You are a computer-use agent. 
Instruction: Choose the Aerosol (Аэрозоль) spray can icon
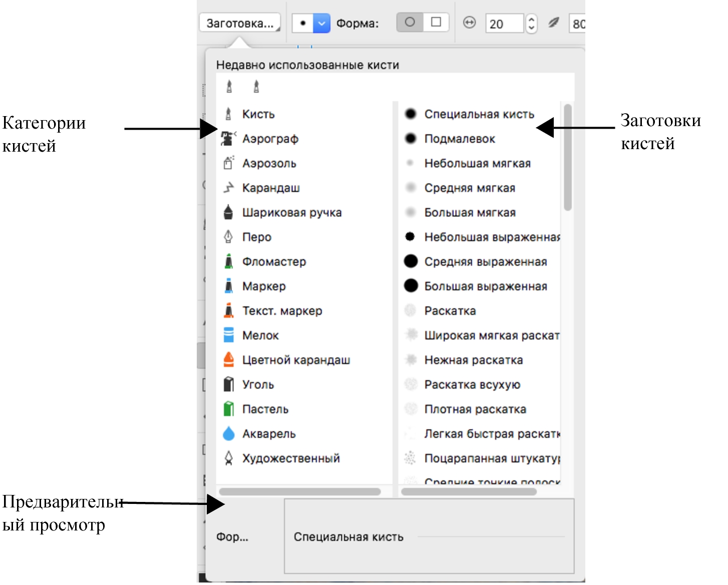point(228,163)
